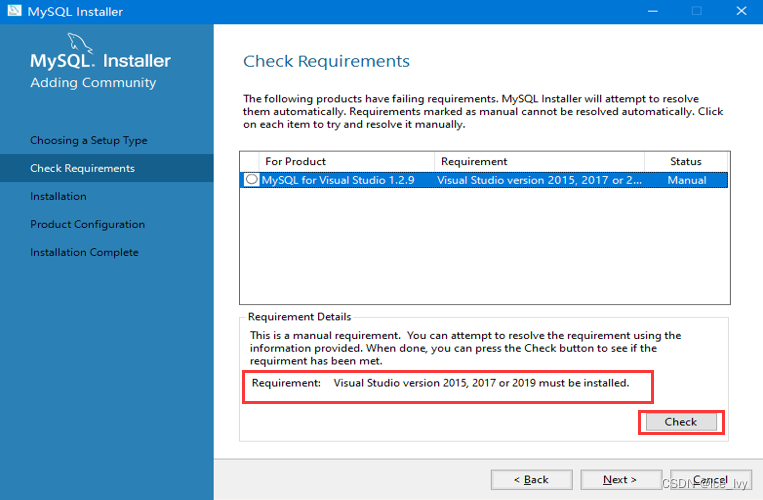
Task: Open the Product Configuration sidebar step
Action: pos(88,224)
